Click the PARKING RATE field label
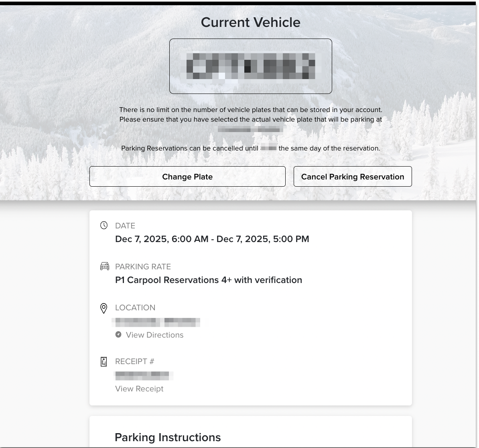Viewport: 479px width, 448px height. pyautogui.click(x=143, y=267)
